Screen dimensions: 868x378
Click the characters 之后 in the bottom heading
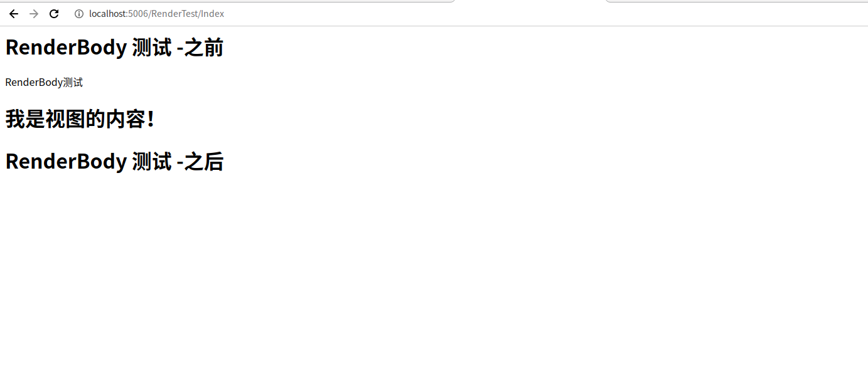[x=204, y=162]
